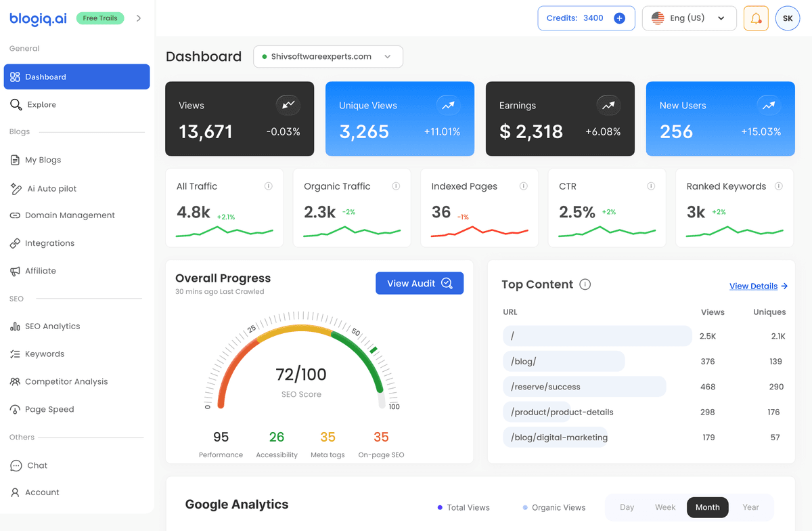Click the View Audit button
Image resolution: width=812 pixels, height=531 pixels.
(420, 283)
